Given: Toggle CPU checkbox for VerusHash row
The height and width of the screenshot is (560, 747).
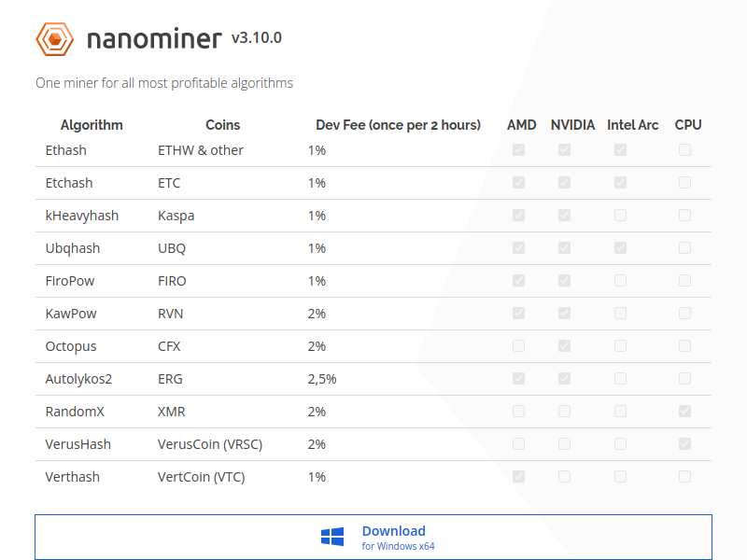Looking at the screenshot, I should coord(684,444).
